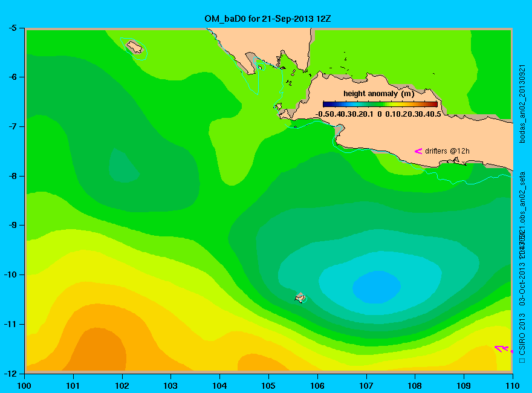Click latitude axis label -5
Image resolution: width=532 pixels, height=393 pixels.
[x=12, y=28]
